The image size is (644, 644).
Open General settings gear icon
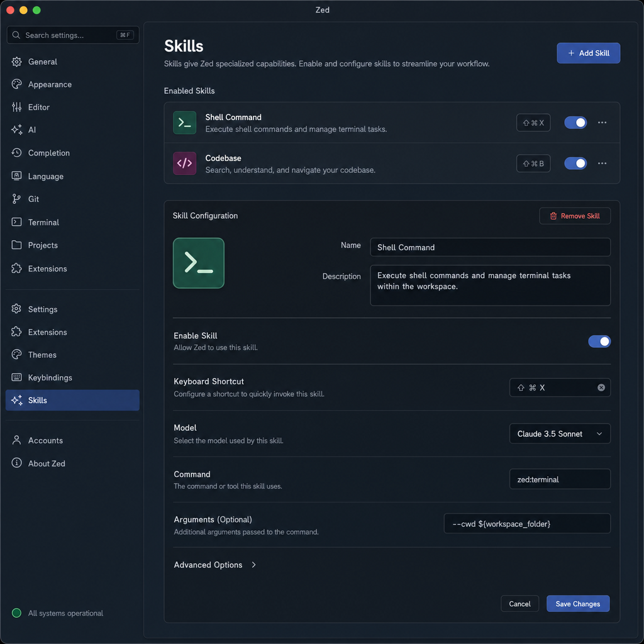[x=16, y=62]
